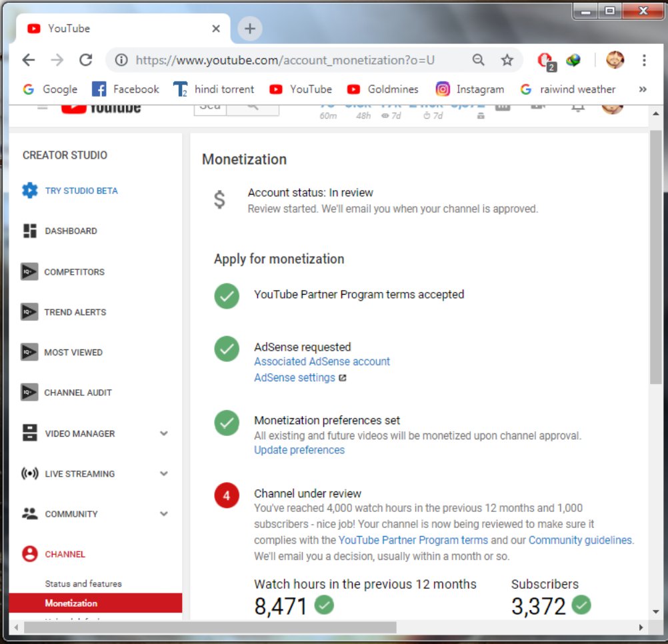668x644 pixels.
Task: Reload the page with the refresh icon
Action: [86, 60]
